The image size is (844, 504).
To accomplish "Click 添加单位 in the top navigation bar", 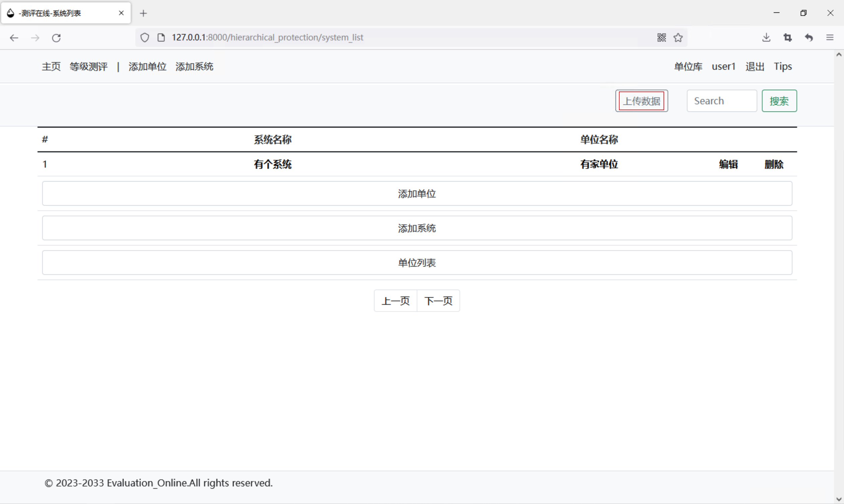I will [147, 67].
